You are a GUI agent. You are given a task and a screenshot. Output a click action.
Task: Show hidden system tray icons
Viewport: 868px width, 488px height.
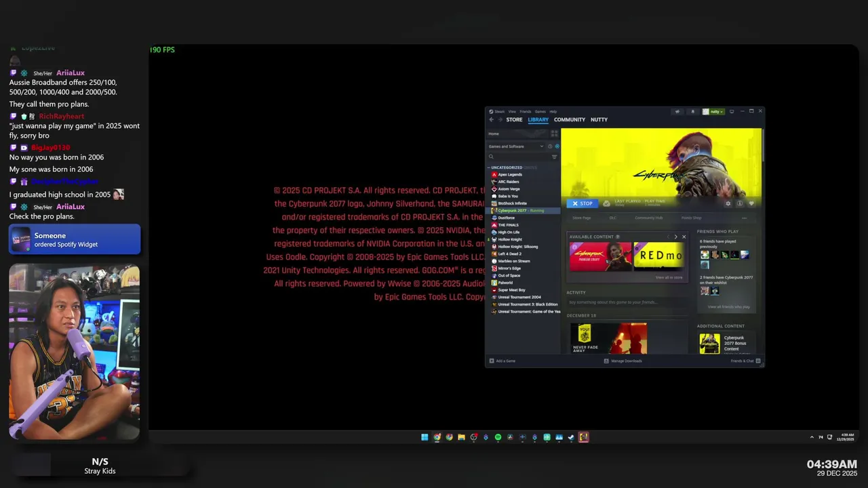[x=812, y=437]
